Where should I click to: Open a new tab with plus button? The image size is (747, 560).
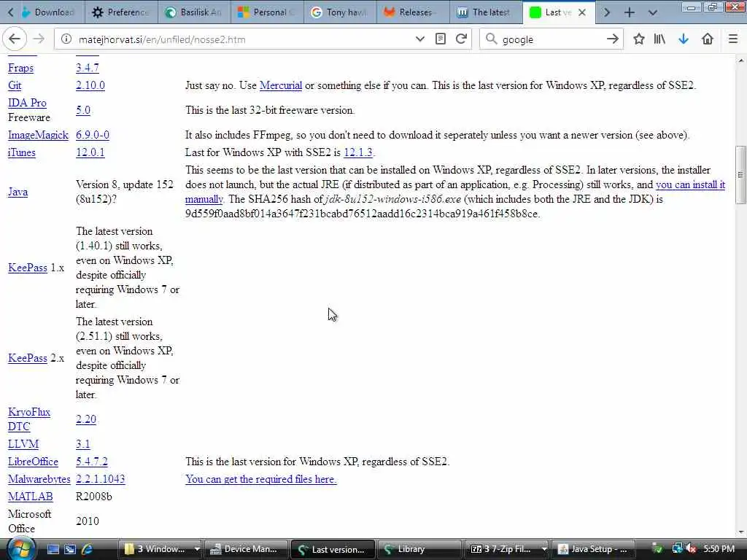(x=630, y=12)
